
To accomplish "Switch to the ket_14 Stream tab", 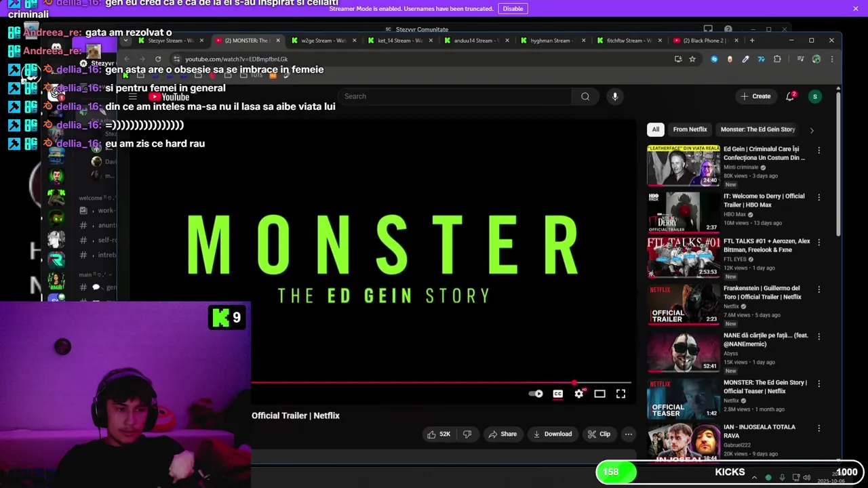I will [x=401, y=40].
